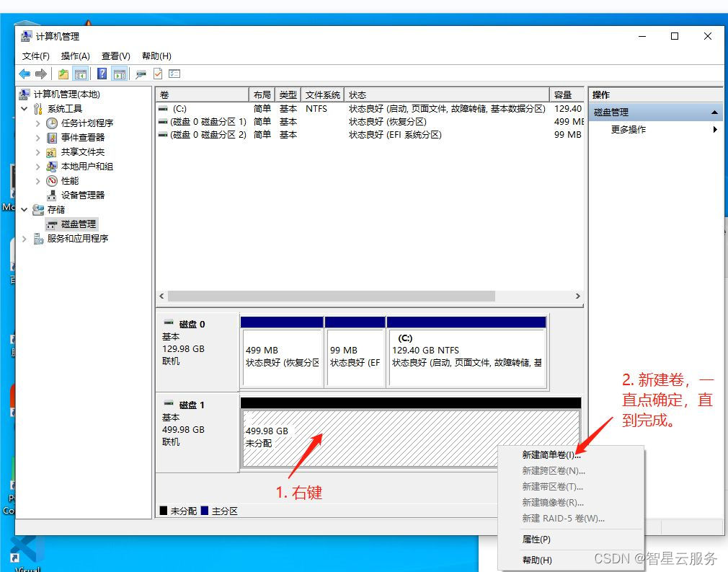
Task: Click the 磁盘 0 disk label panel
Action: [197, 352]
